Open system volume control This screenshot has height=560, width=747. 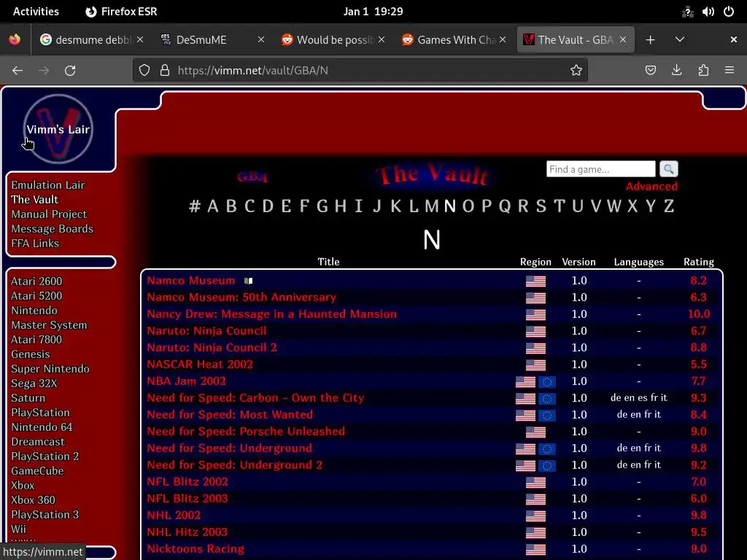click(708, 12)
